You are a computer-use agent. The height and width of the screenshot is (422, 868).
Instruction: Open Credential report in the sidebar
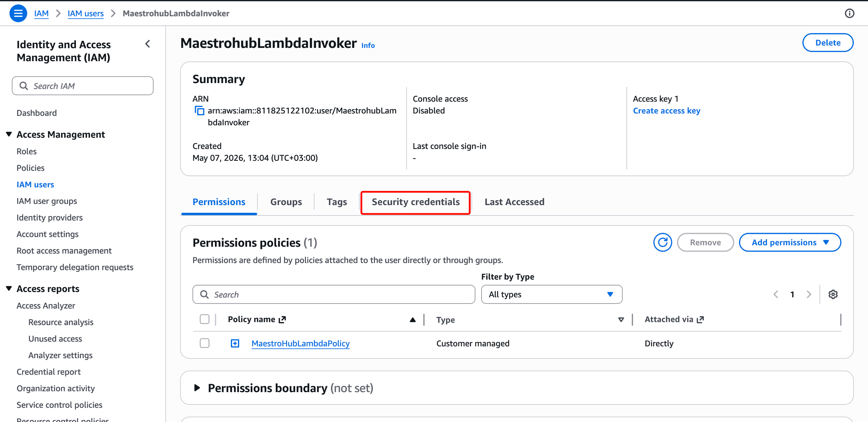point(49,371)
